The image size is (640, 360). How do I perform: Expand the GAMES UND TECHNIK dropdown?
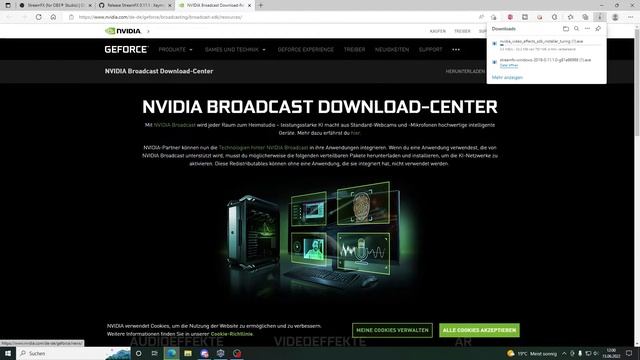point(235,49)
